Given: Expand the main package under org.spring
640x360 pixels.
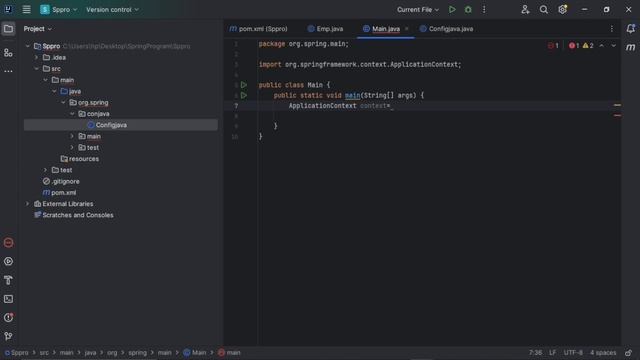Looking at the screenshot, I should (72, 136).
